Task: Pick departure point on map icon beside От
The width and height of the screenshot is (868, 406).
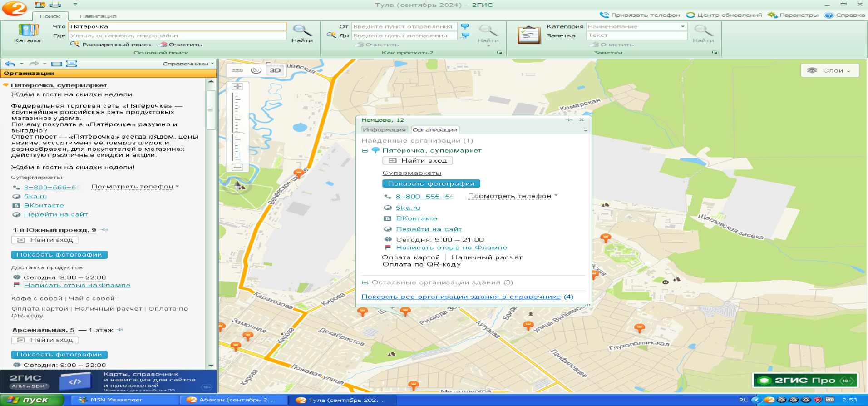Action: tap(465, 26)
